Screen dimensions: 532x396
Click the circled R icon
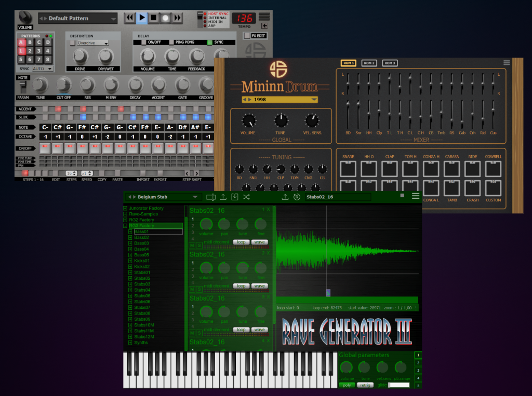point(297,197)
